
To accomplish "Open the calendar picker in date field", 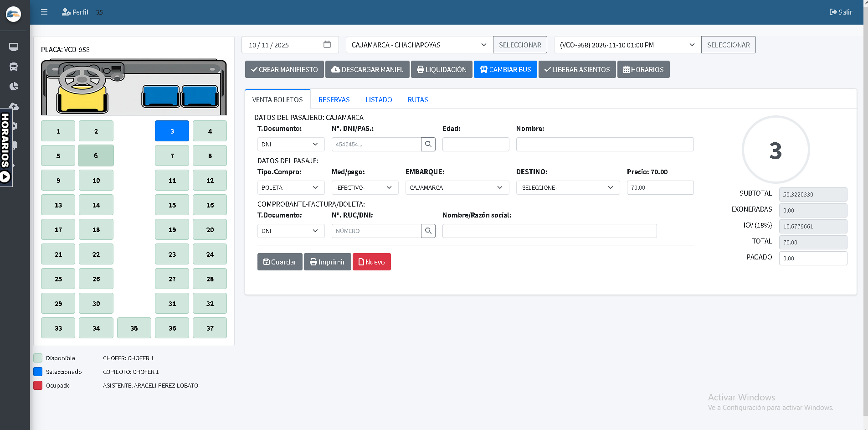I will [x=327, y=45].
